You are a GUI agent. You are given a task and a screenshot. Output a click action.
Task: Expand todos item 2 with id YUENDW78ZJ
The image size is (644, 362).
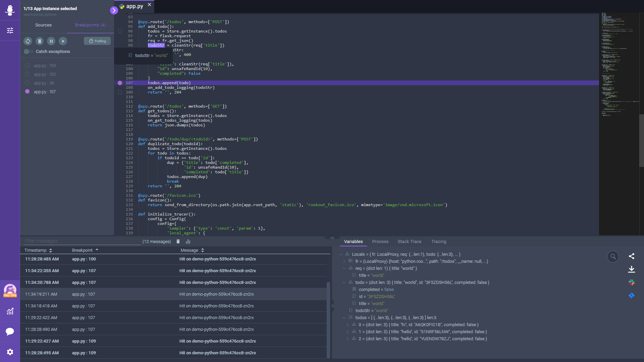347,339
